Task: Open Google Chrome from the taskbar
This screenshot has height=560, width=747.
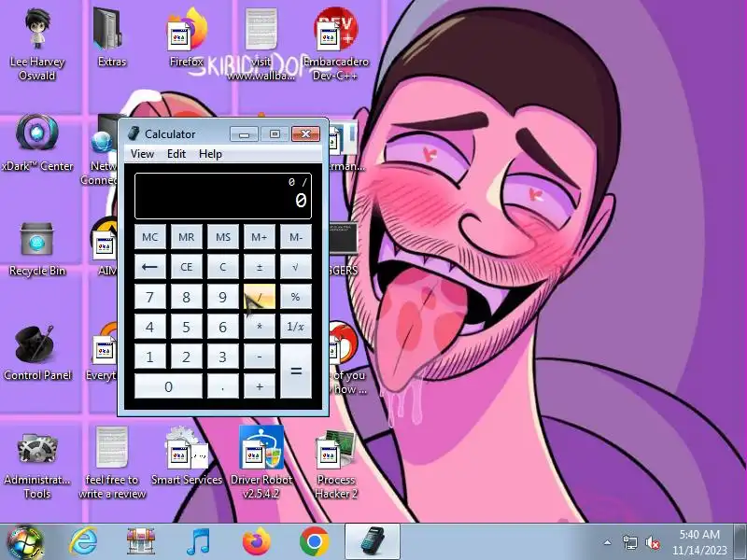Action: click(x=315, y=542)
